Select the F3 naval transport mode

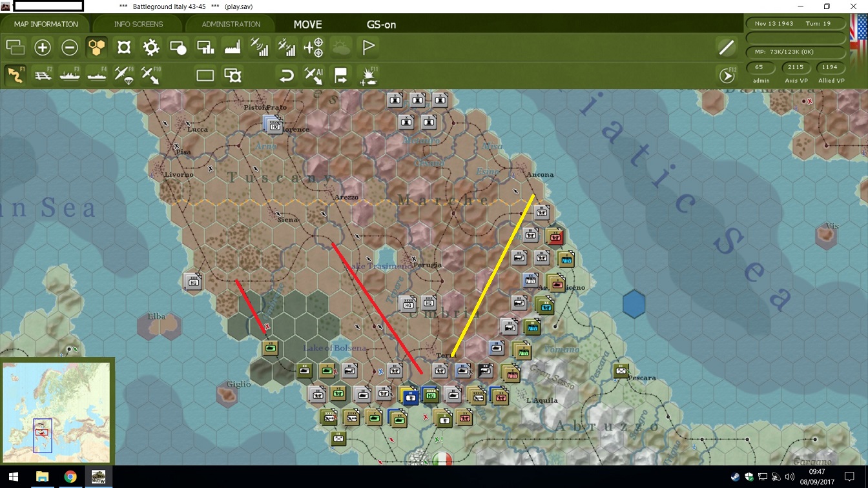pos(70,75)
